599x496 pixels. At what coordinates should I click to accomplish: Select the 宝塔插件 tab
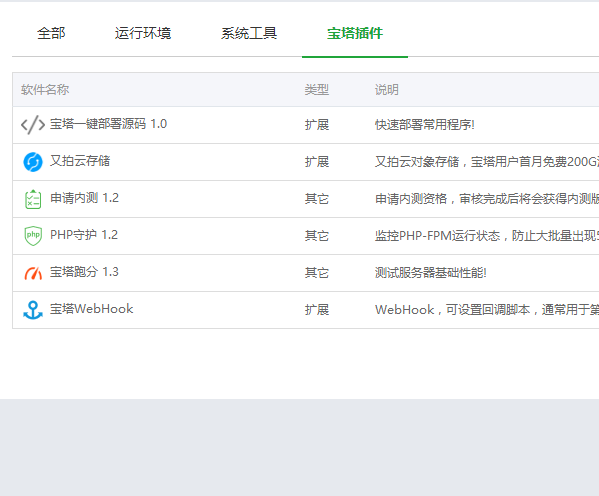(x=355, y=33)
